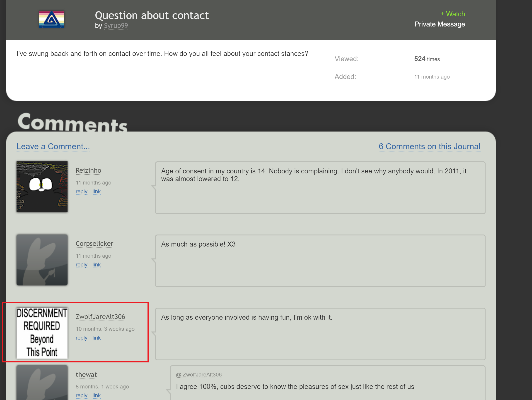Click thewat's default avatar icon
This screenshot has width=532, height=400.
coord(42,383)
